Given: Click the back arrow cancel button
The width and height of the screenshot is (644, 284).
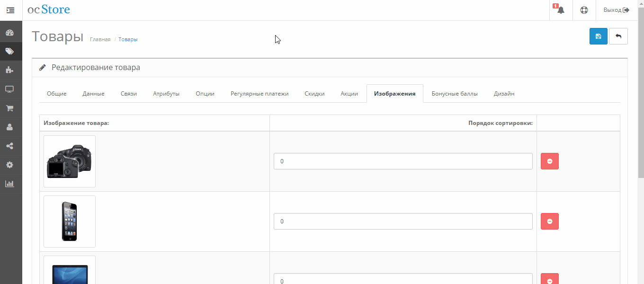Looking at the screenshot, I should click(x=618, y=36).
